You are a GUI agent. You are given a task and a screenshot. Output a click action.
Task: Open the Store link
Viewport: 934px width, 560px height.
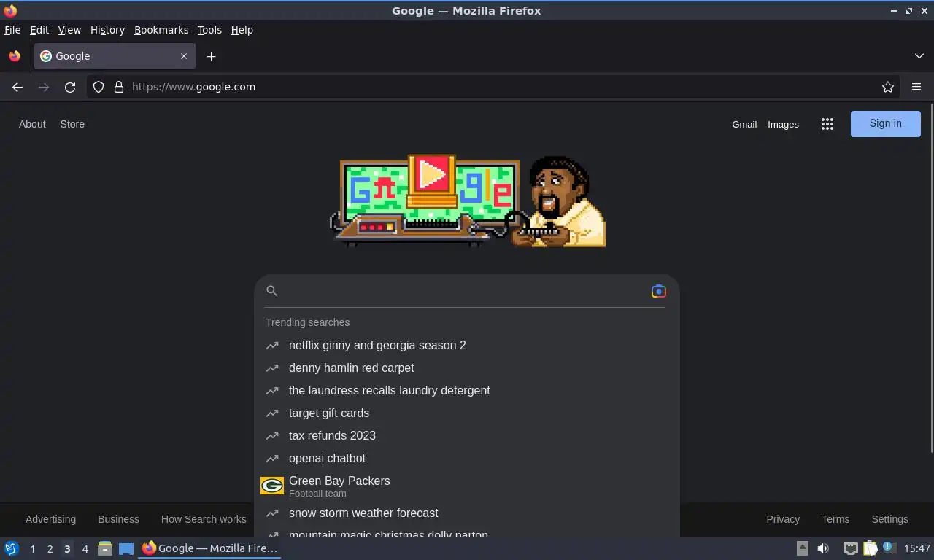(x=72, y=124)
